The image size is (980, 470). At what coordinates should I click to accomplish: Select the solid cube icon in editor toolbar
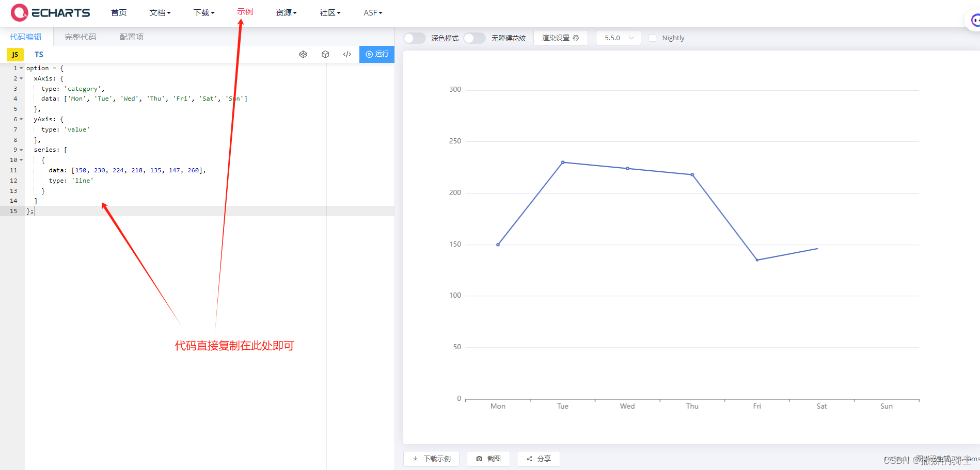pos(325,54)
